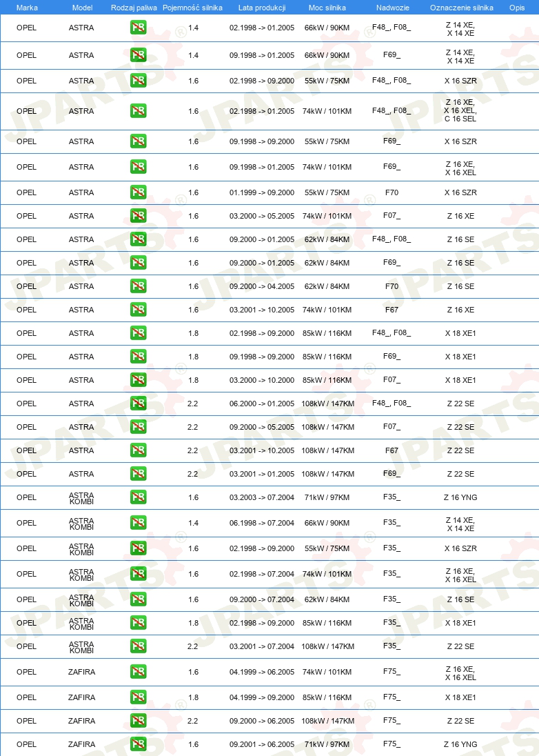The height and width of the screenshot is (756, 539).
Task: Select the X 18 XE1 code in the Zafira row
Action: pos(460,697)
